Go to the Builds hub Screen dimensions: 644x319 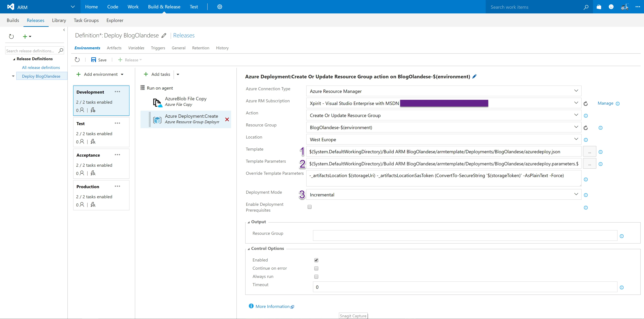(x=13, y=20)
